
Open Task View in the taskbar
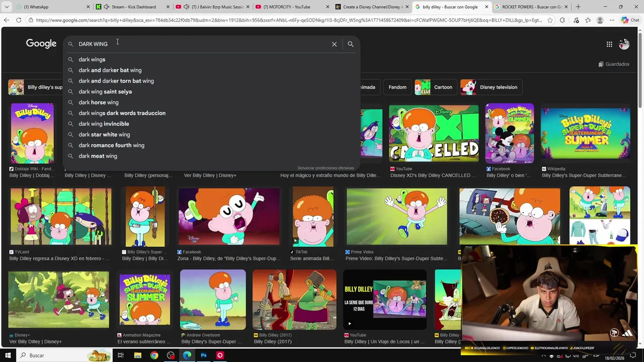coord(121,355)
